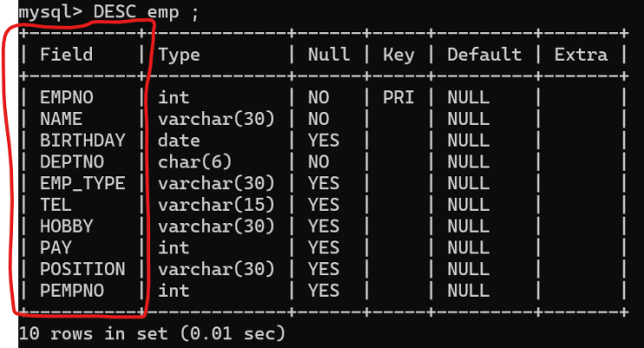Click the Extra column header
Image resolution: width=644 pixels, height=348 pixels.
coord(581,55)
